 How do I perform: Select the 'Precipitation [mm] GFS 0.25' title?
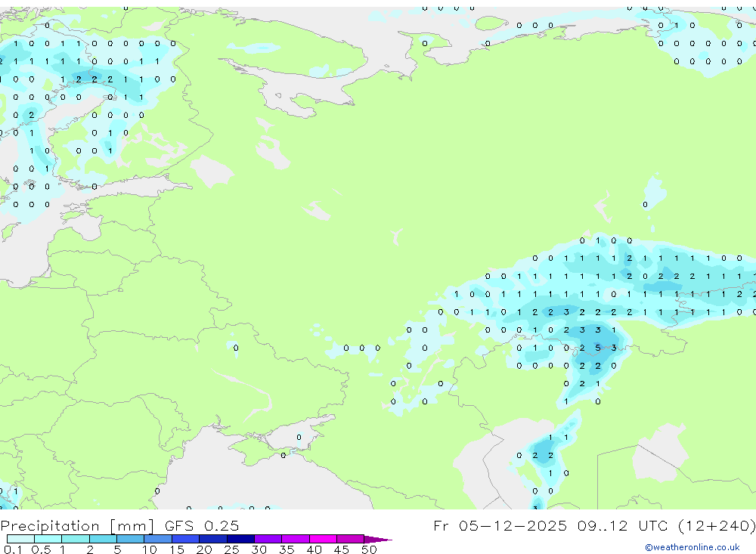point(119,525)
